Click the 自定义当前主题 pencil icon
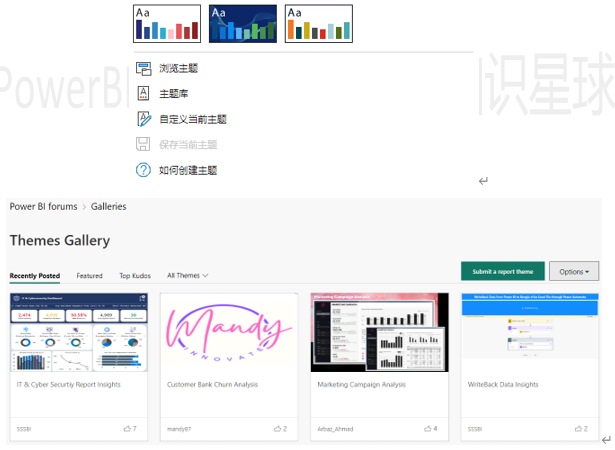This screenshot has width=615, height=450. [x=144, y=119]
